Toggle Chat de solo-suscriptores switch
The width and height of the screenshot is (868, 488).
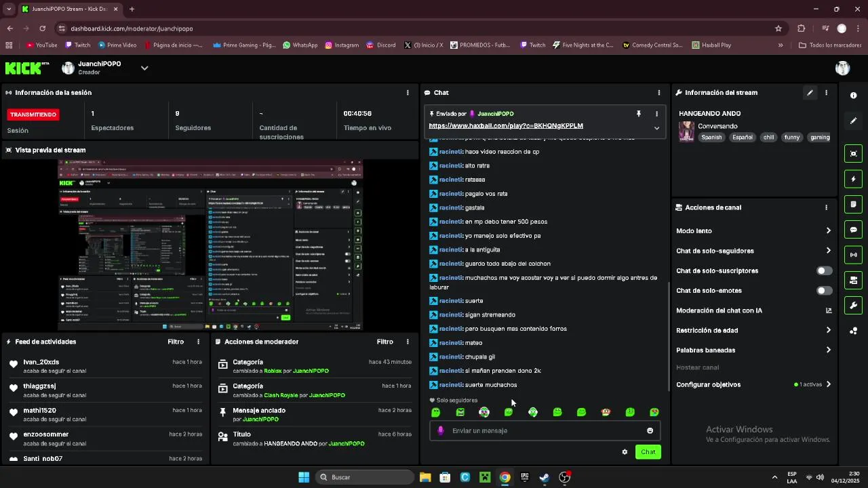(x=824, y=270)
